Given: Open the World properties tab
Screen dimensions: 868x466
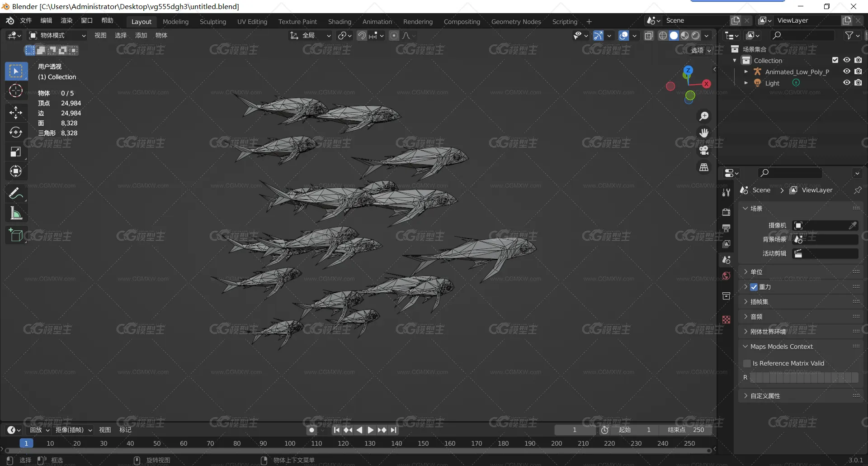Looking at the screenshot, I should tap(726, 276).
